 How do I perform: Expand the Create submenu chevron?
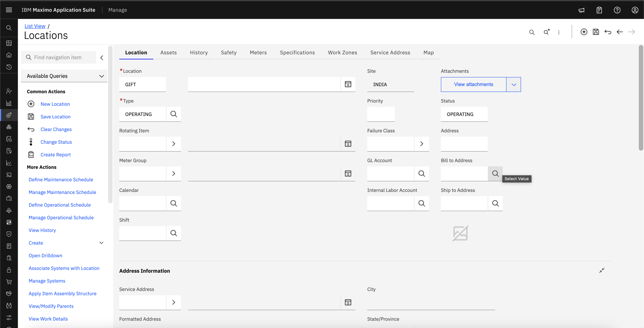[x=101, y=243]
